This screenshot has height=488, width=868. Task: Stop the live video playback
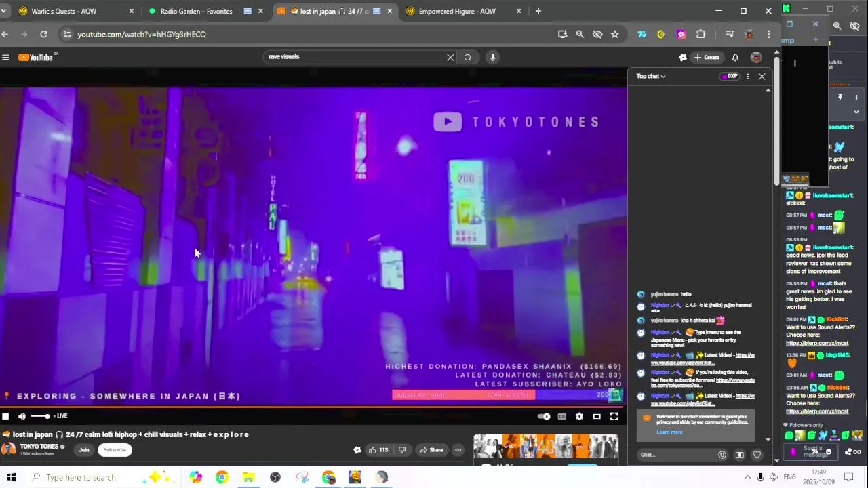point(5,416)
